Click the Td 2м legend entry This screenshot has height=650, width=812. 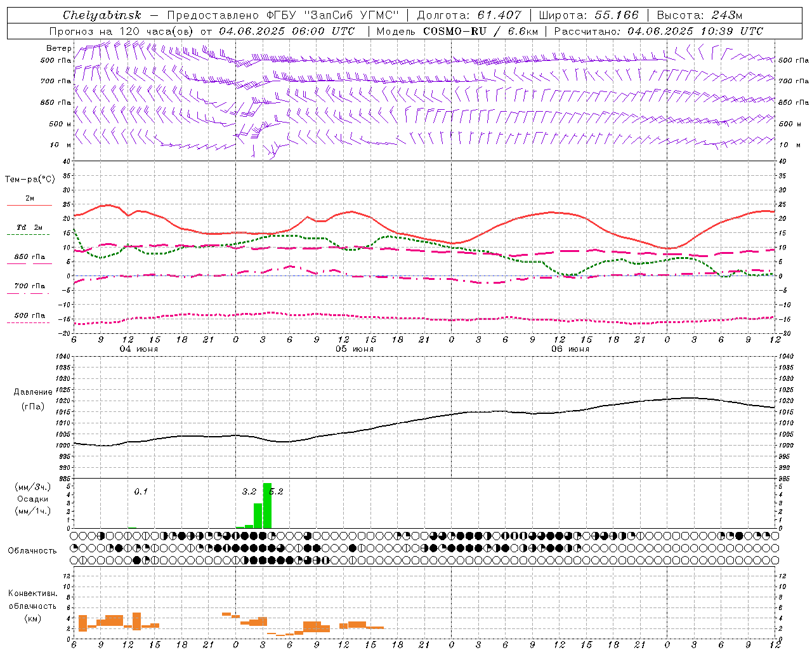point(29,227)
